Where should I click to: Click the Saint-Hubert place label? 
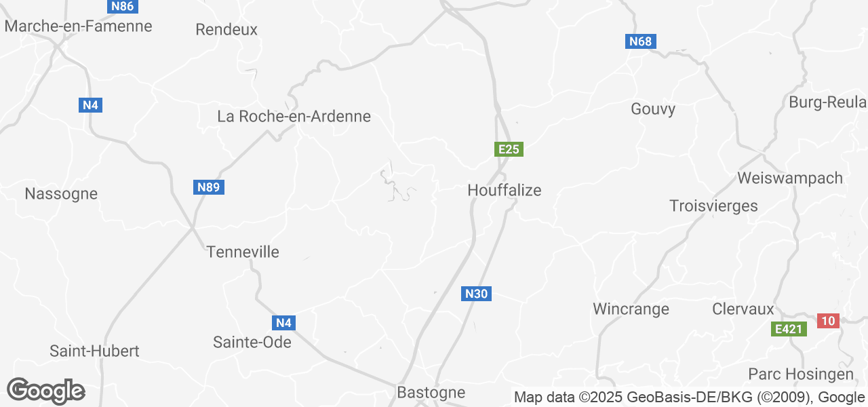[x=94, y=351]
